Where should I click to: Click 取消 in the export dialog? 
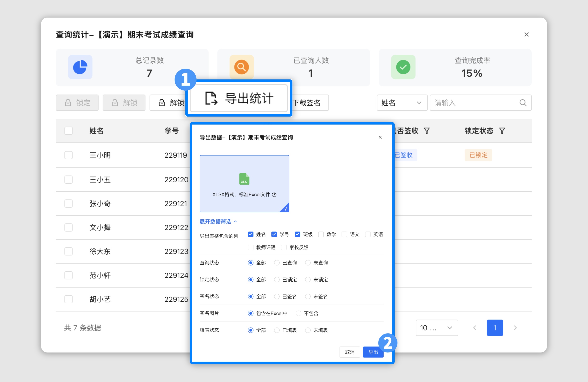tap(350, 352)
